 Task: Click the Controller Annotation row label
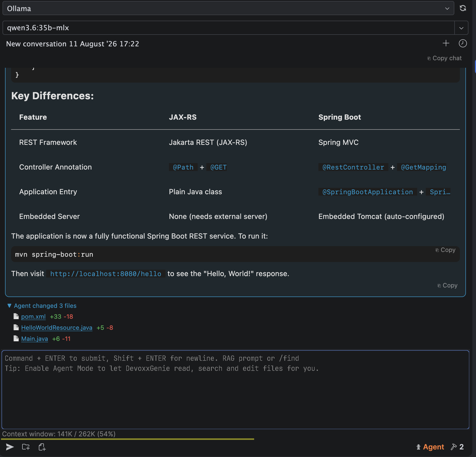pyautogui.click(x=55, y=167)
